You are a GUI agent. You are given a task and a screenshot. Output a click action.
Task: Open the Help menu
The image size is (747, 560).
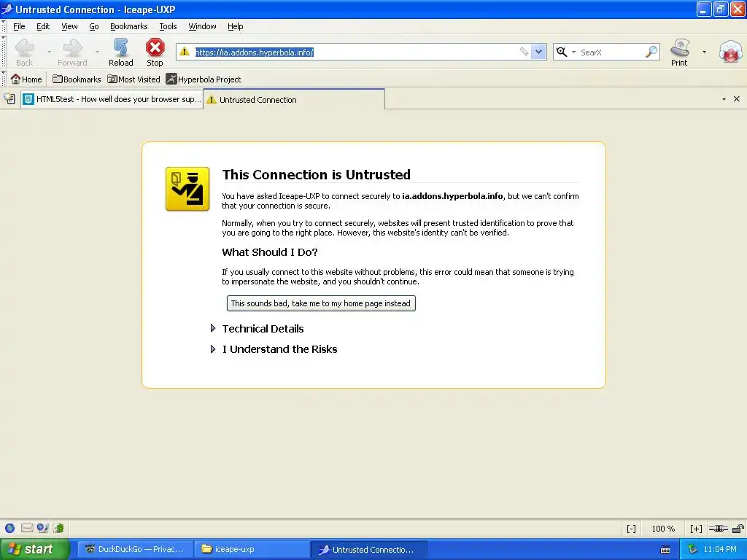pos(235,26)
